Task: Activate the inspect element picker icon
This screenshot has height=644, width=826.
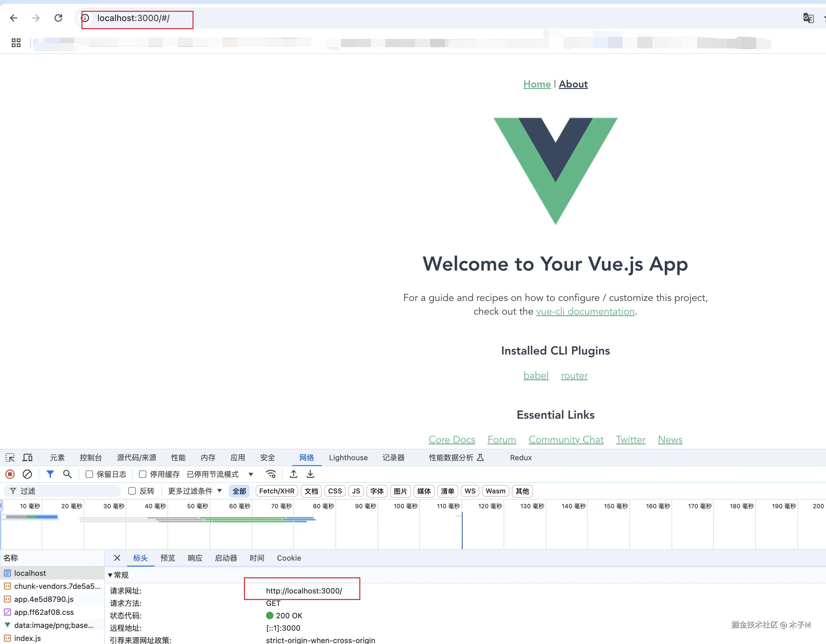Action: (10, 458)
